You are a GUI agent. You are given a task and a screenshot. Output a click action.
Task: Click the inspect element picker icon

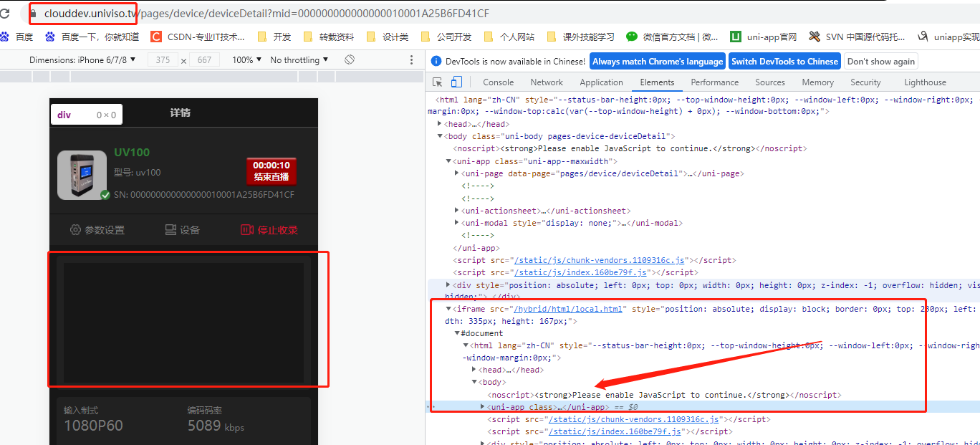pyautogui.click(x=438, y=82)
